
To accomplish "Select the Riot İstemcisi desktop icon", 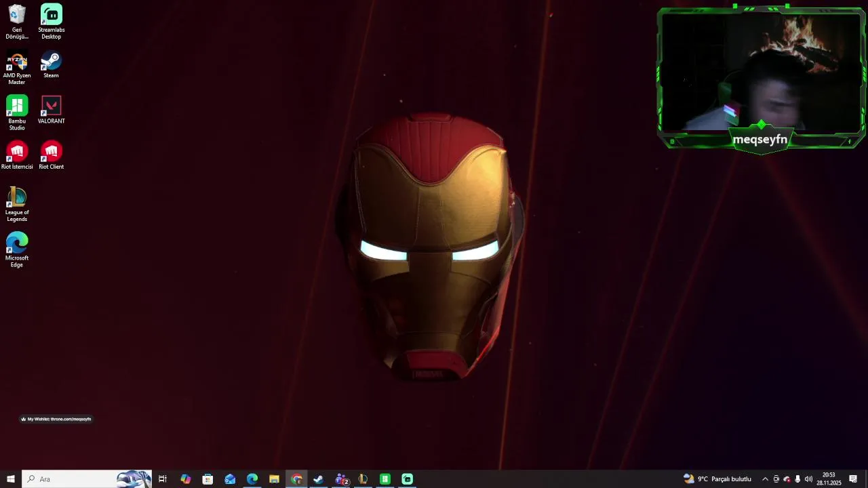I will click(17, 155).
